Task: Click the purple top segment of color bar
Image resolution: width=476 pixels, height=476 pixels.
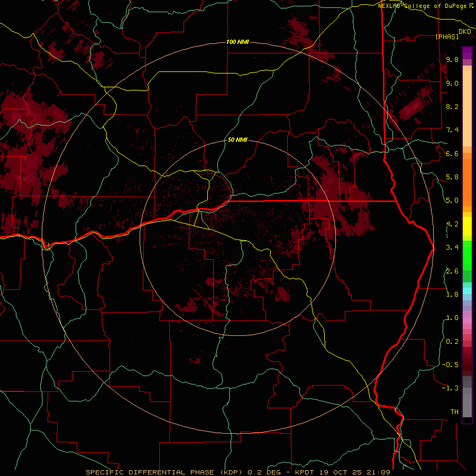Action: pos(467,53)
